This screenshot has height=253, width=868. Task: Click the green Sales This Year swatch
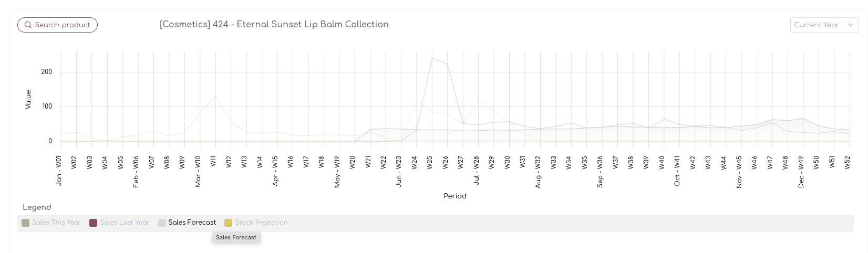pyautogui.click(x=25, y=223)
